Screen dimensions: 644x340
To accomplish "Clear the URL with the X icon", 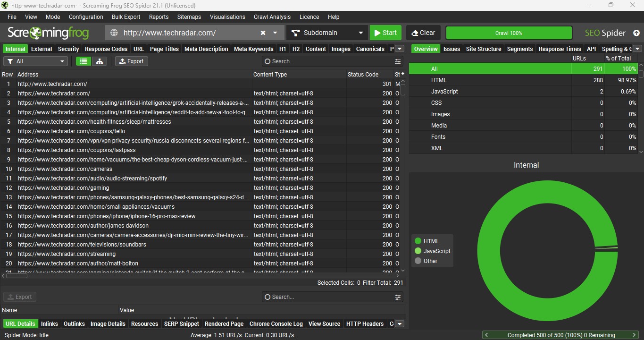I will click(263, 33).
